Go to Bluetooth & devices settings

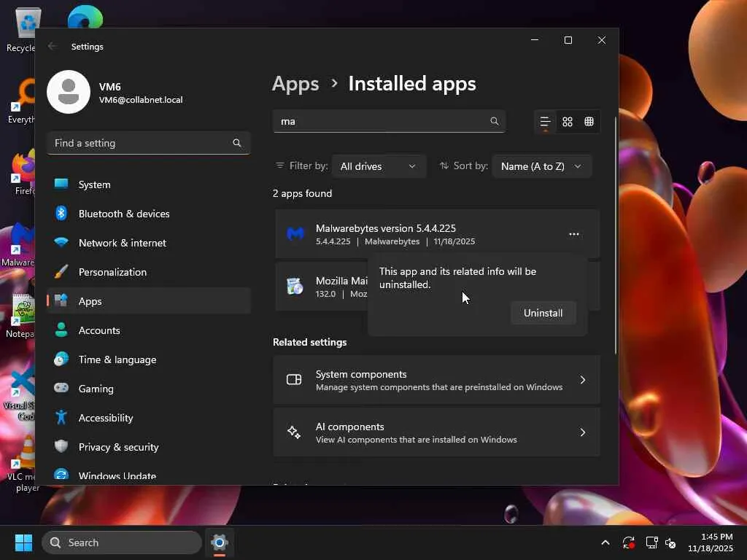click(149, 214)
